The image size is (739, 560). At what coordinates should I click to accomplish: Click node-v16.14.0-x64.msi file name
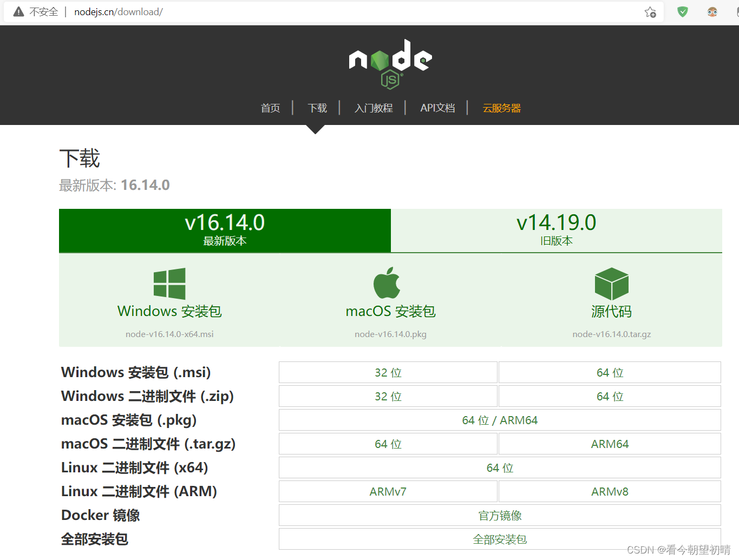pyautogui.click(x=169, y=334)
